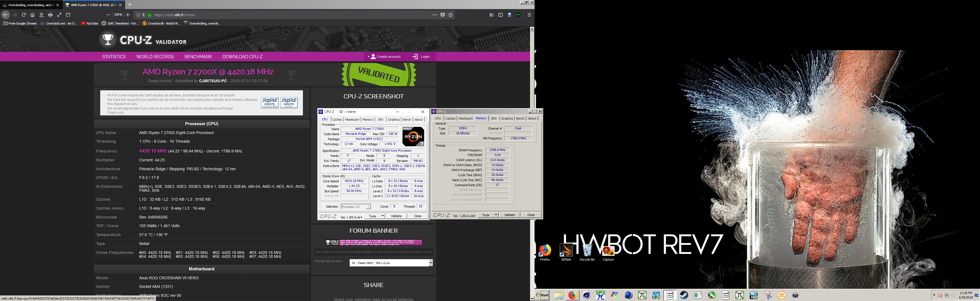
Task: Open Tools dropdown arrow in embedded CPU-Z screenshot
Action: tap(383, 216)
